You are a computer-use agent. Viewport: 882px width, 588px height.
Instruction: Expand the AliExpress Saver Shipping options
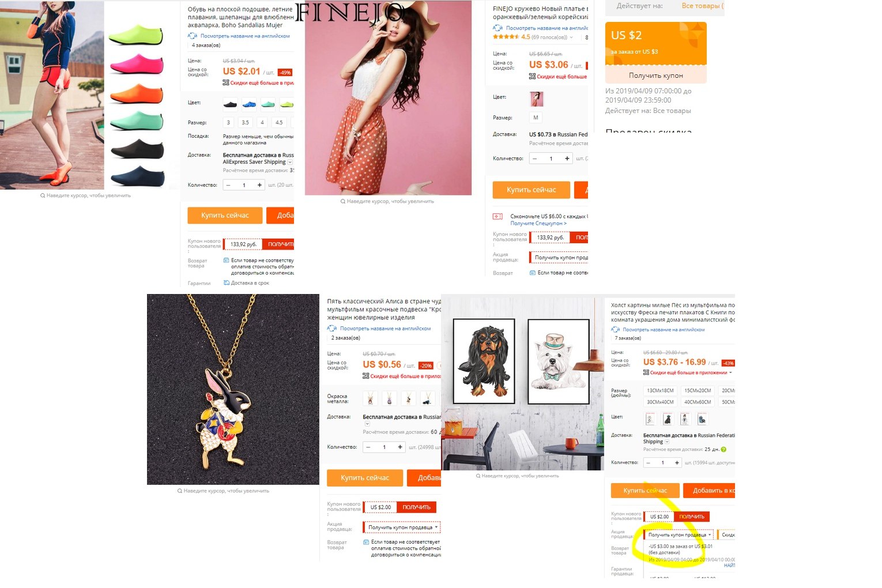(290, 163)
